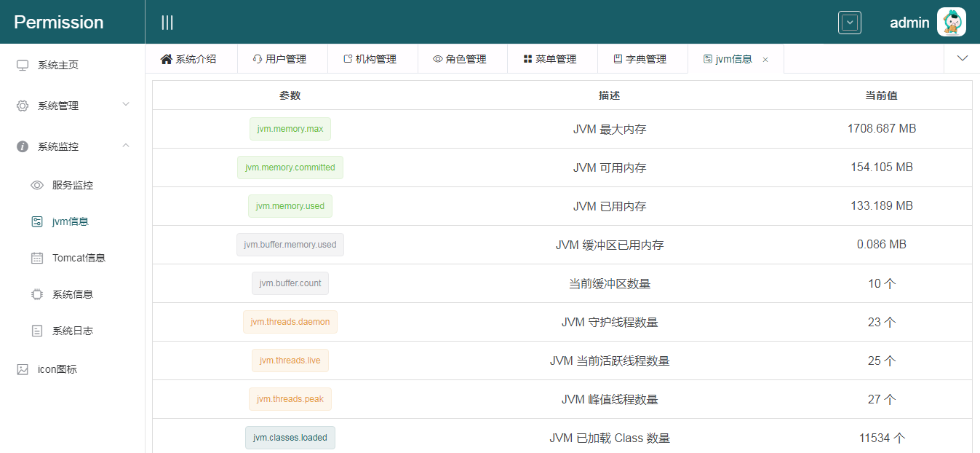Click the icon on jvm信息 tab
Viewport: 980px width, 453px height.
pyautogui.click(x=708, y=59)
